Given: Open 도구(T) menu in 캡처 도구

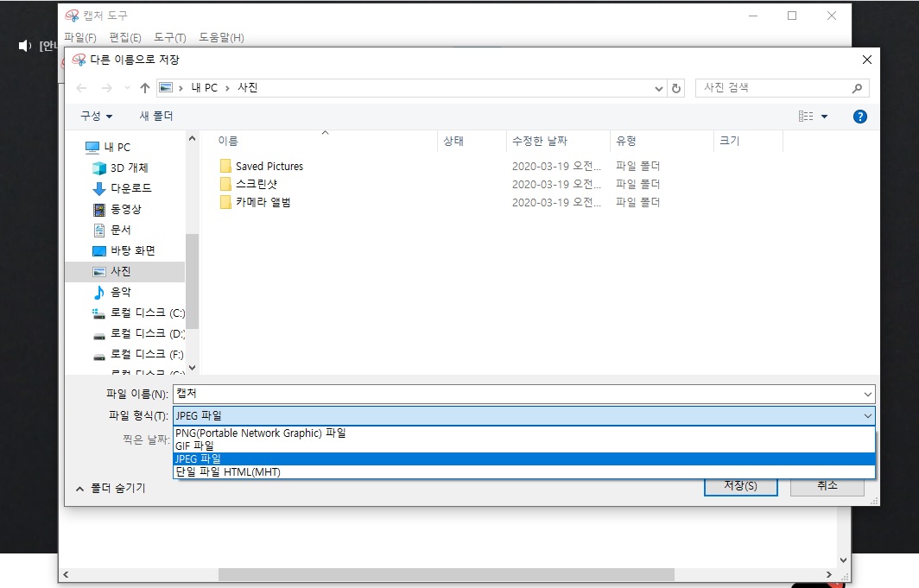Looking at the screenshot, I should [170, 37].
